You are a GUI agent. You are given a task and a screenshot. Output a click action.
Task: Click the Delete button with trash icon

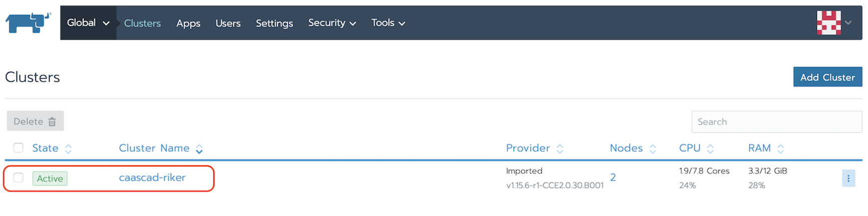(x=35, y=121)
